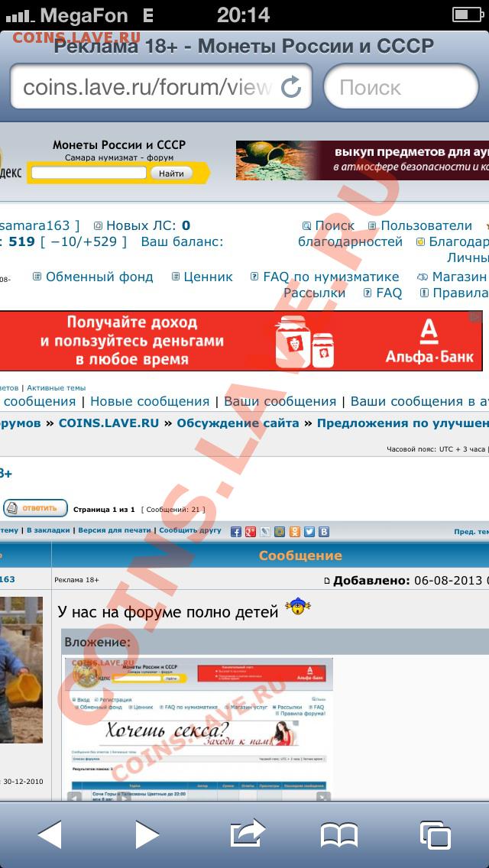Go to Предложения по улучшению breadcrumb

coord(403,423)
